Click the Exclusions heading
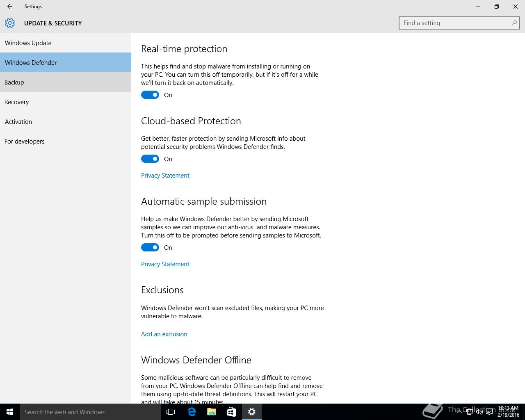This screenshot has height=420, width=525. point(162,290)
